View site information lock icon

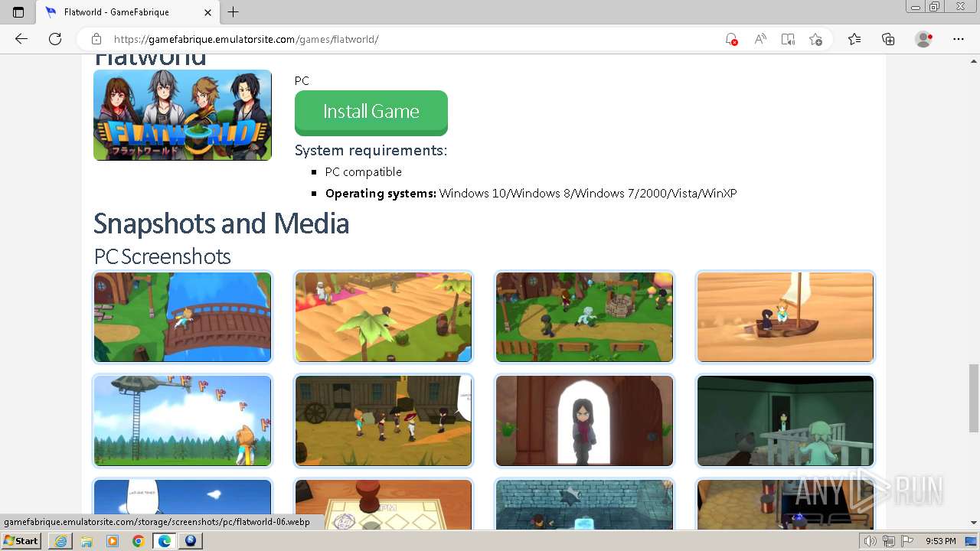96,39
